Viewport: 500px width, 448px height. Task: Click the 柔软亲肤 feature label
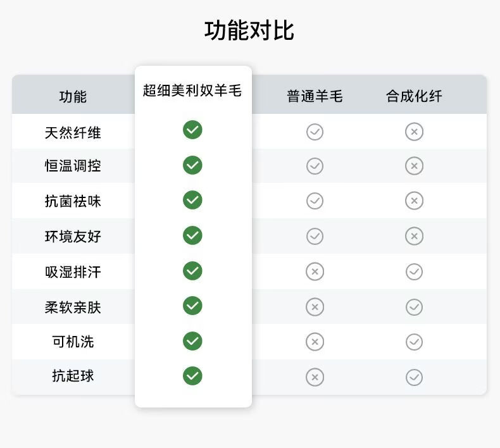coord(73,308)
